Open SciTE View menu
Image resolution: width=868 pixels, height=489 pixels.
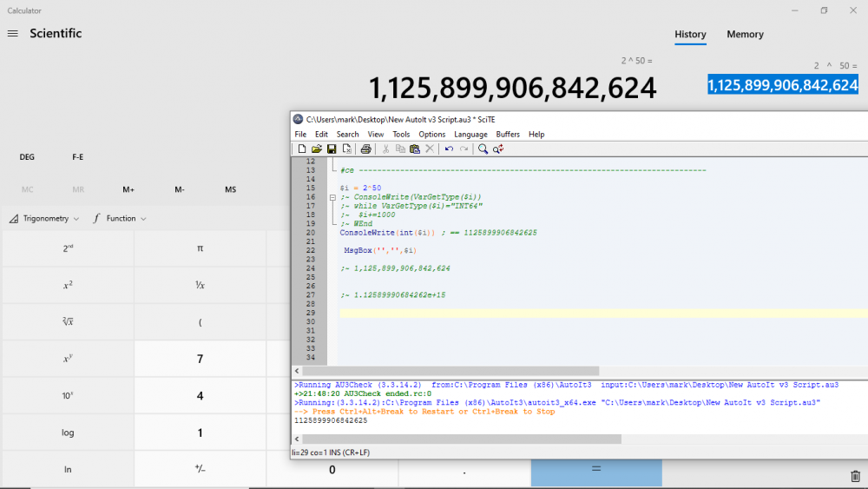pyautogui.click(x=376, y=135)
